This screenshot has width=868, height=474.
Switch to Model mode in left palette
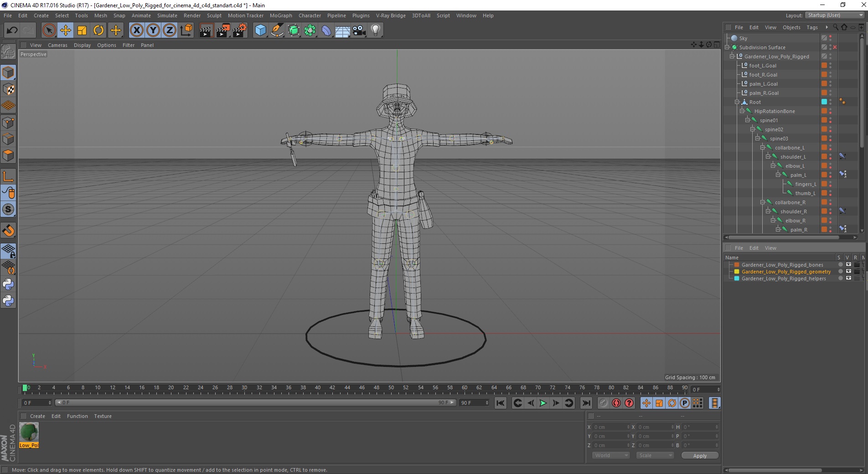pos(8,72)
